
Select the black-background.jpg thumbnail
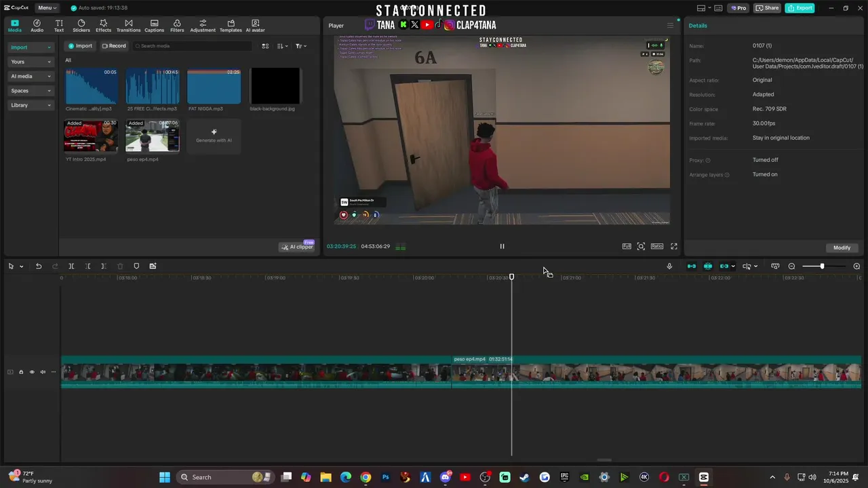coord(275,85)
